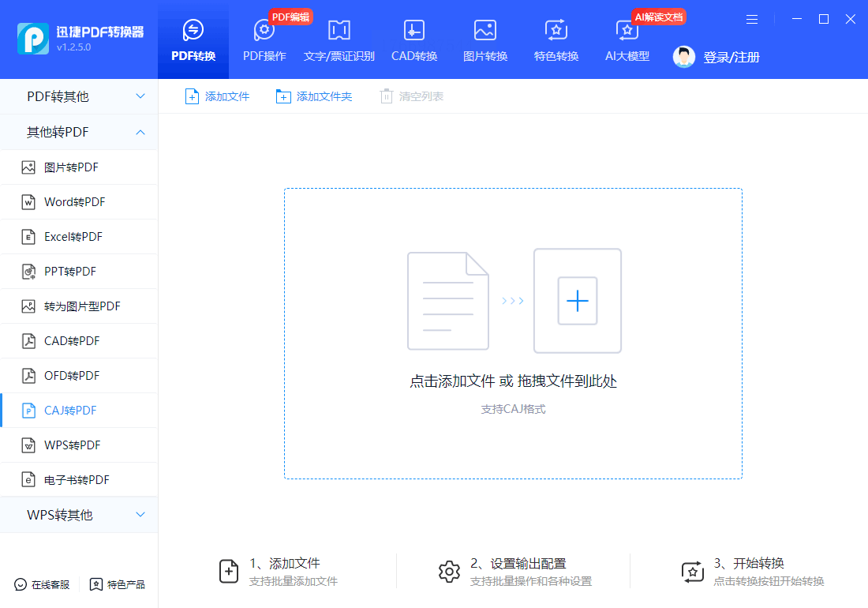The image size is (868, 608).
Task: Click the plus box in drop zone
Action: point(578,301)
